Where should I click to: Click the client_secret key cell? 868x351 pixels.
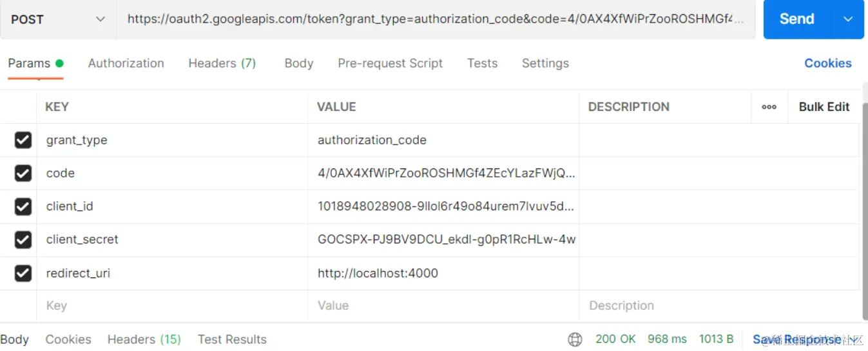(173, 239)
